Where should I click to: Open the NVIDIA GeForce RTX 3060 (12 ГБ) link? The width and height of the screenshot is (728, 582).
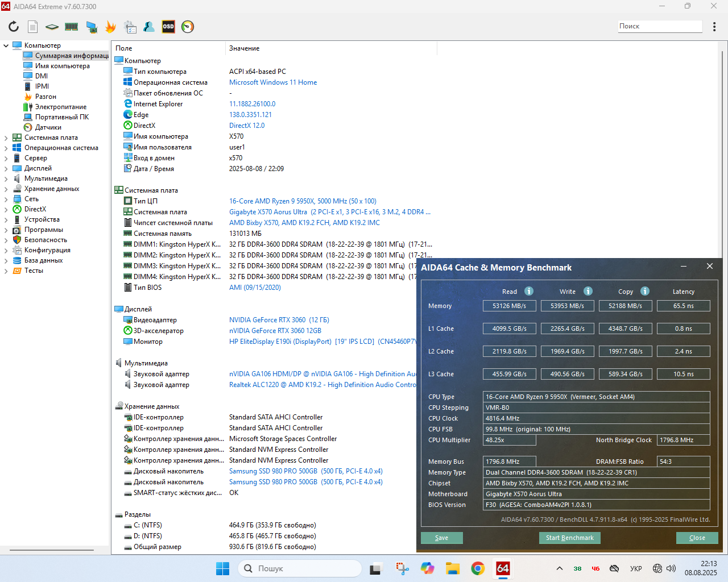coord(279,320)
